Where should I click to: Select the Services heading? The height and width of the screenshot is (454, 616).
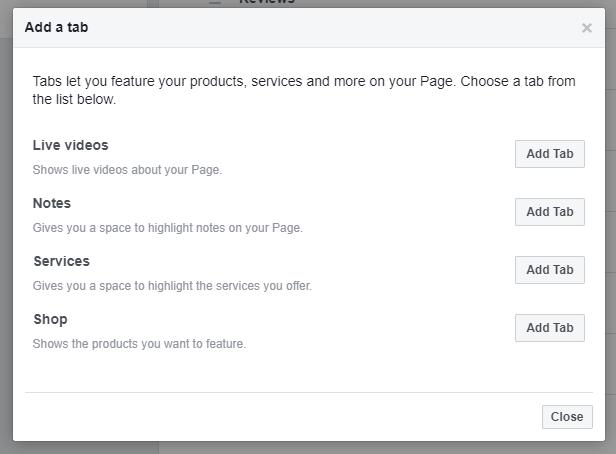62,261
